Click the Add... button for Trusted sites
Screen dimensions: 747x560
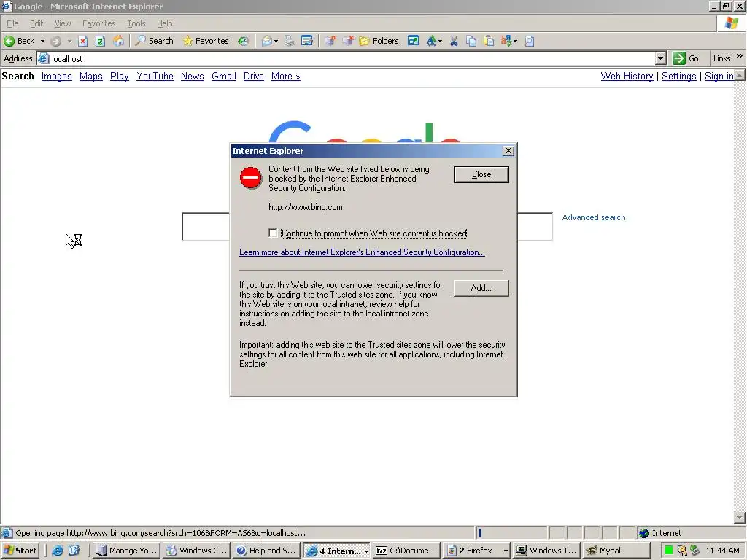pyautogui.click(x=481, y=288)
